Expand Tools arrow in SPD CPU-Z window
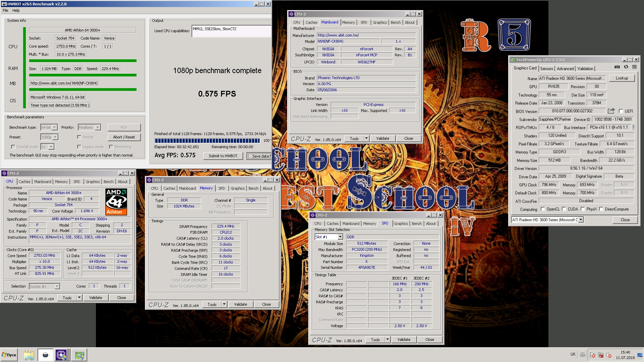 [x=388, y=340]
